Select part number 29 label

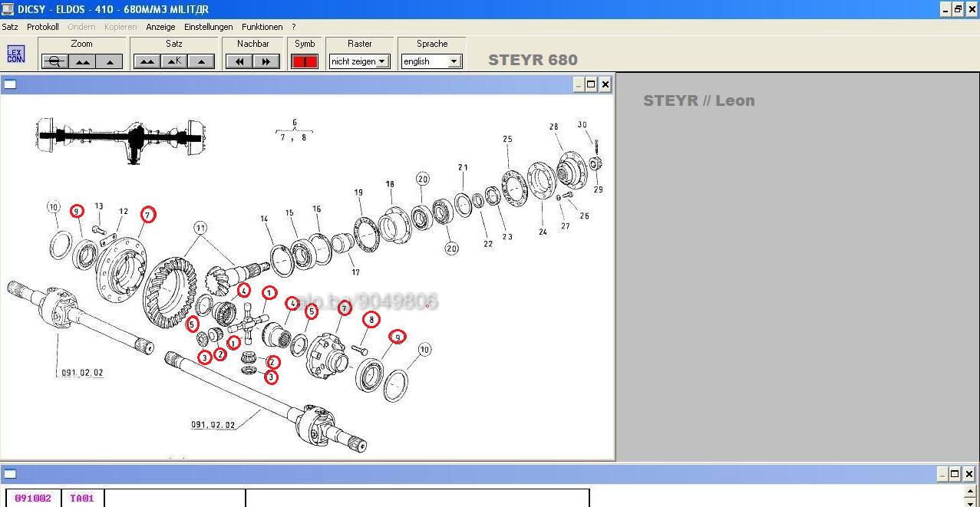pos(598,189)
